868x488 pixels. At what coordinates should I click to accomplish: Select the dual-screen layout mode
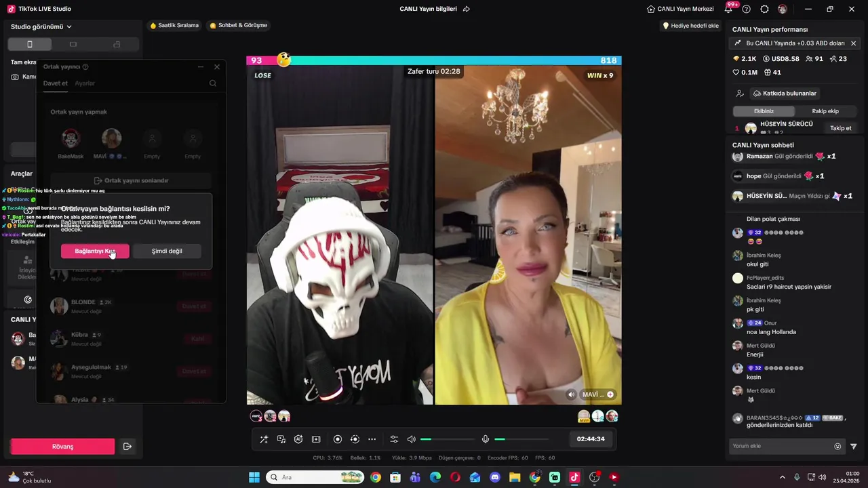click(117, 44)
